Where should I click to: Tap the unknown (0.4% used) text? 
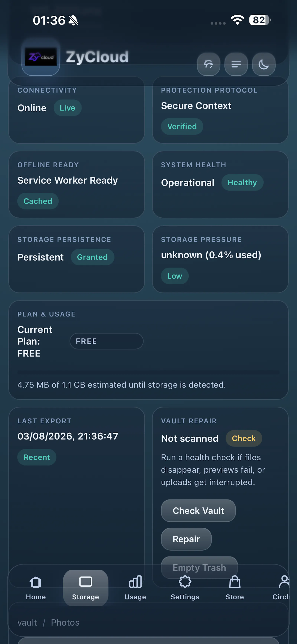(x=211, y=255)
